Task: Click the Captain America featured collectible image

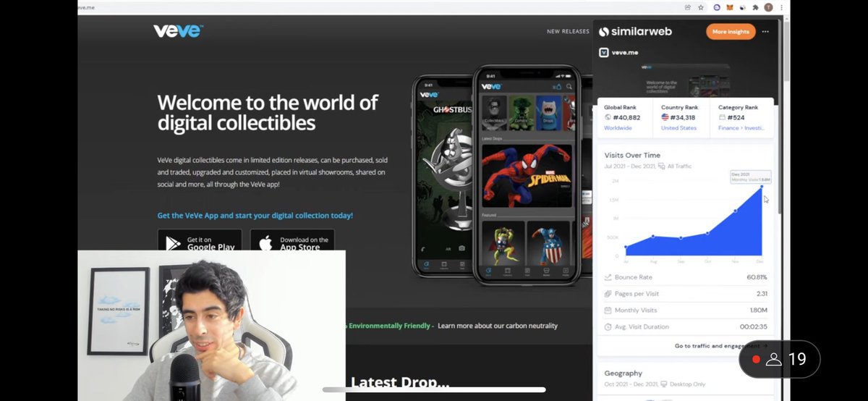Action: pyautogui.click(x=548, y=243)
